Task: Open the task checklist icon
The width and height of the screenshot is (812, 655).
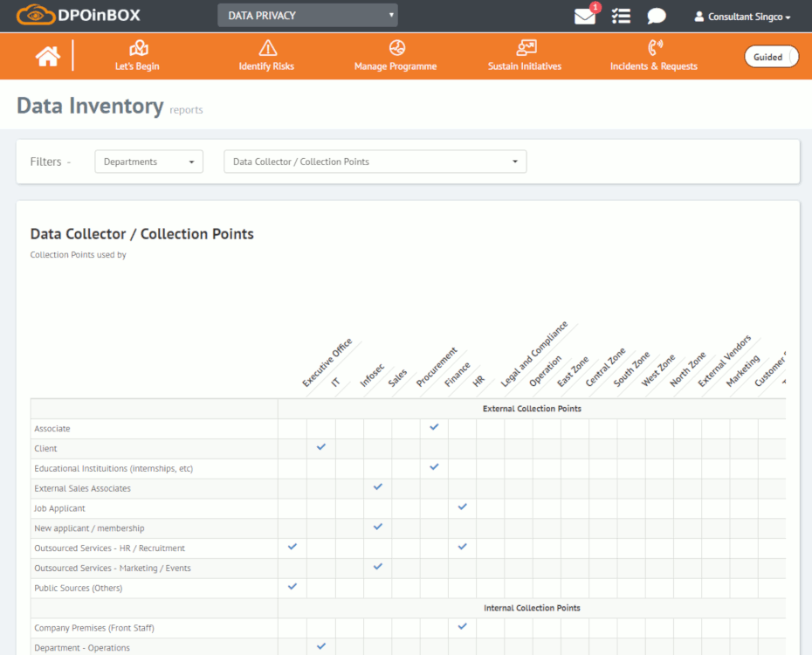Action: [x=621, y=17]
